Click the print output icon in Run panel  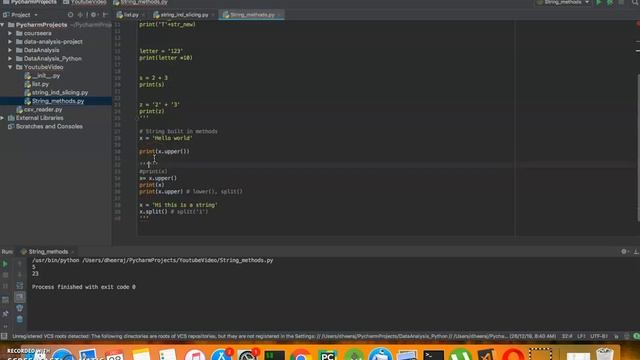click(20, 308)
